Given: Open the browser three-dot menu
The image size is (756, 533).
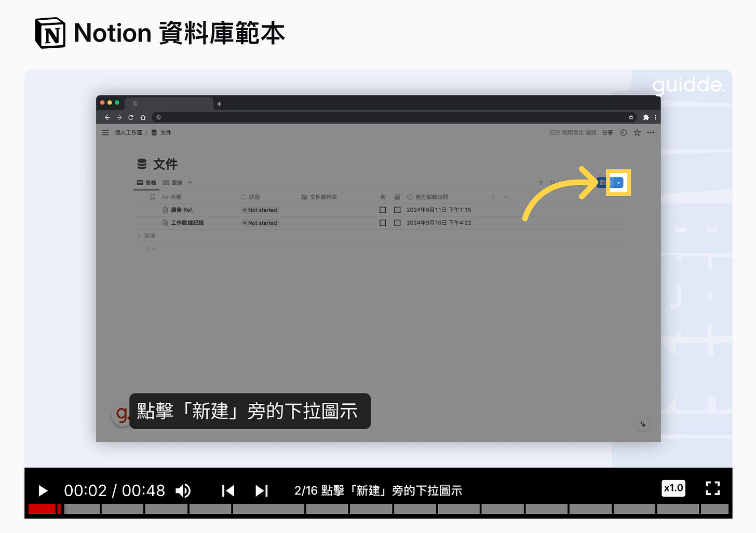Looking at the screenshot, I should pos(655,117).
